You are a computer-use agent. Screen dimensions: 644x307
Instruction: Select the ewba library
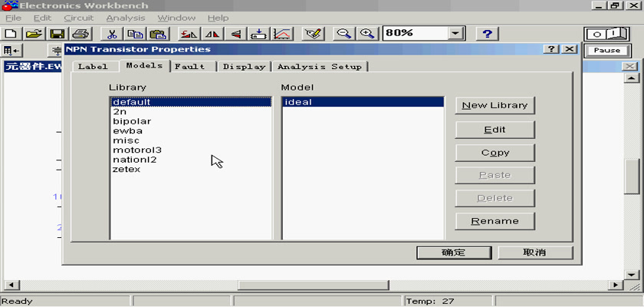(x=192, y=131)
